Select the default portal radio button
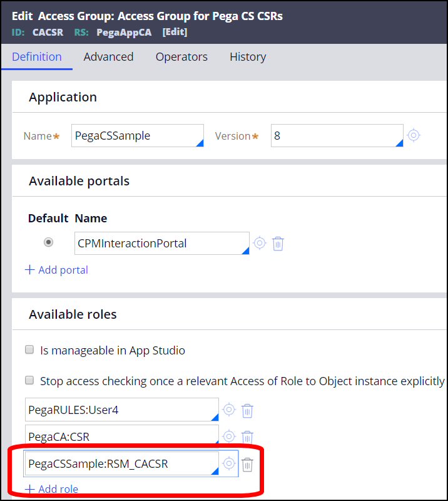Image resolution: width=448 pixels, height=501 pixels. [48, 242]
